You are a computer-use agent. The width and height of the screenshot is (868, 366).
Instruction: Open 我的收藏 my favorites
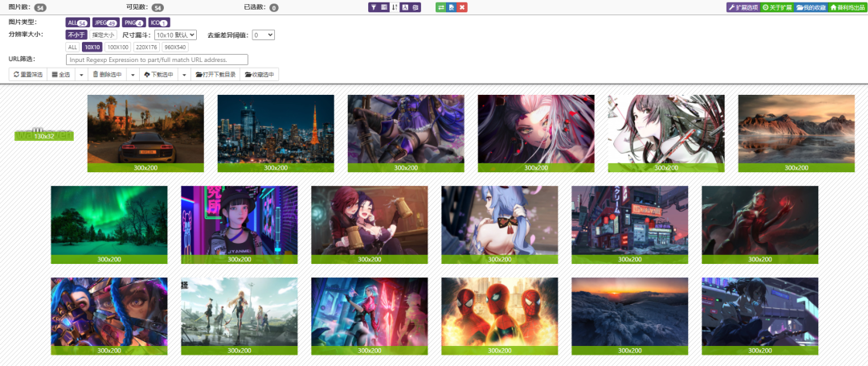(x=810, y=7)
